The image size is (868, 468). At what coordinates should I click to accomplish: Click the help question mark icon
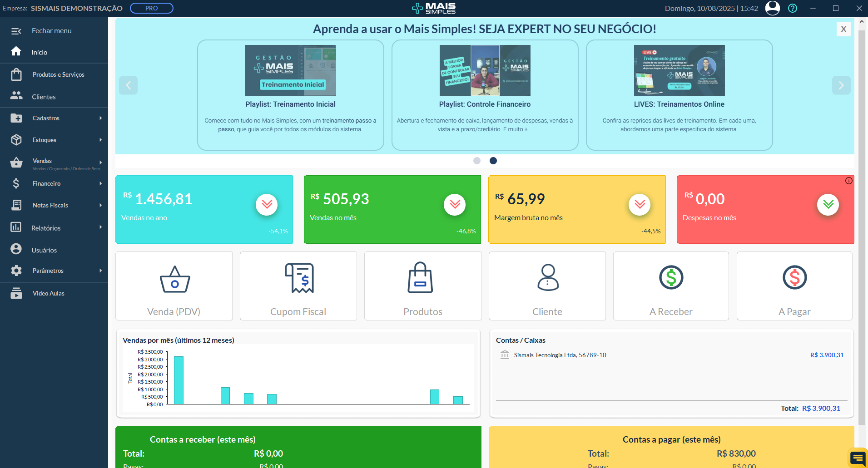point(793,8)
